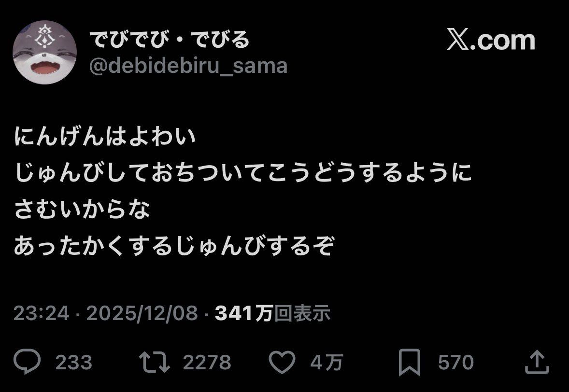Open the 341万回表示 view count

(x=272, y=313)
